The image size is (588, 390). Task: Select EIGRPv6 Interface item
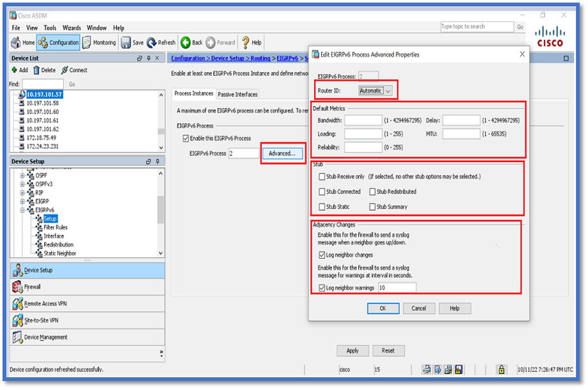(x=54, y=236)
